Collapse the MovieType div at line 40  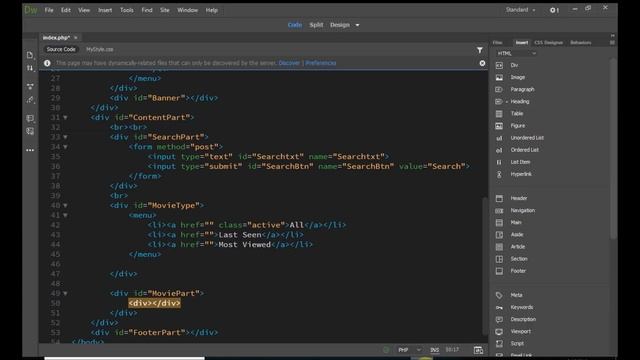(x=65, y=206)
